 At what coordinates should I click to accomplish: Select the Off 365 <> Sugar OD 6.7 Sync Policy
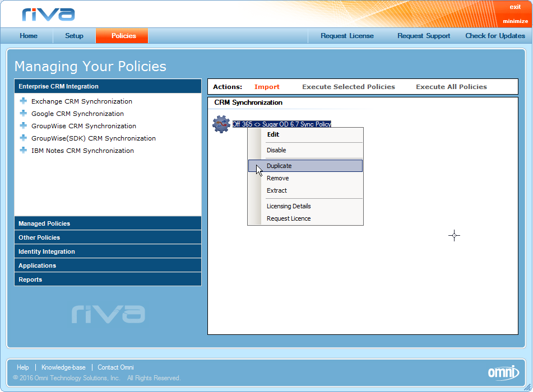(282, 124)
